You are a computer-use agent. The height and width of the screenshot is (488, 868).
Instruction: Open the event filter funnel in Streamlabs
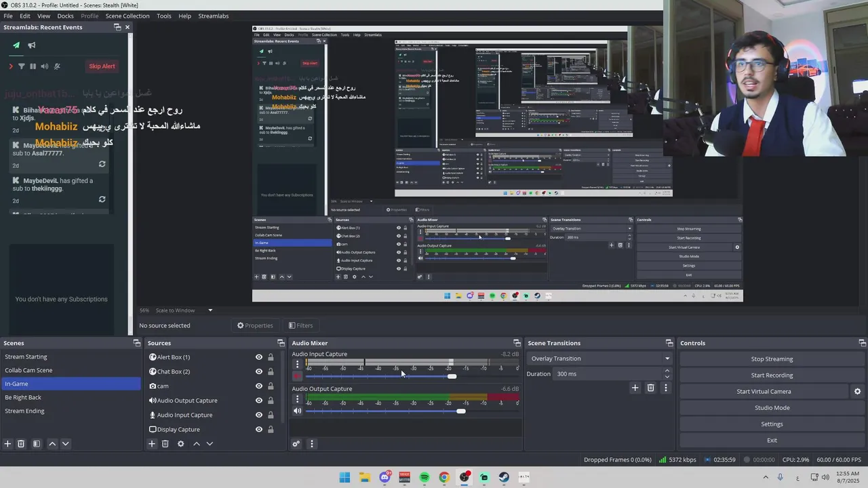21,66
